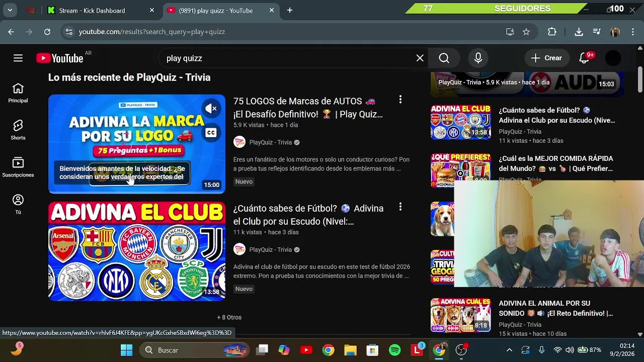The height and width of the screenshot is (362, 644).
Task: Show hidden system tray icons
Action: pyautogui.click(x=509, y=350)
